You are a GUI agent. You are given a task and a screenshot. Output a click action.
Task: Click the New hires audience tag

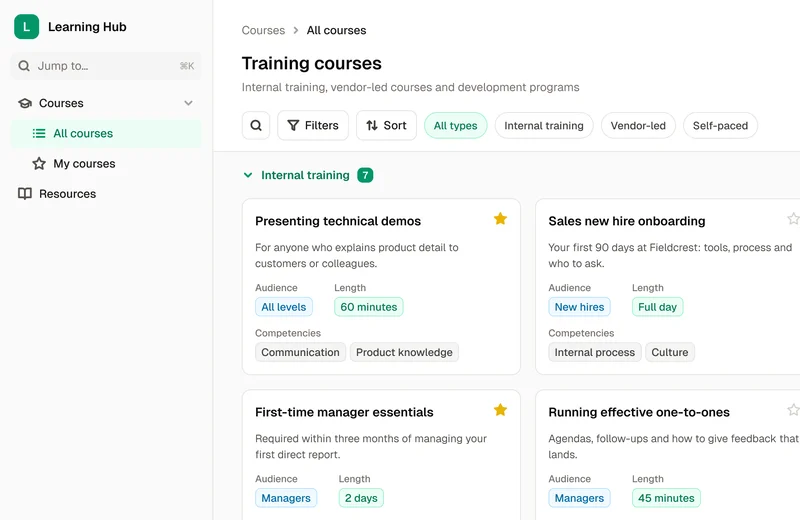click(x=579, y=307)
